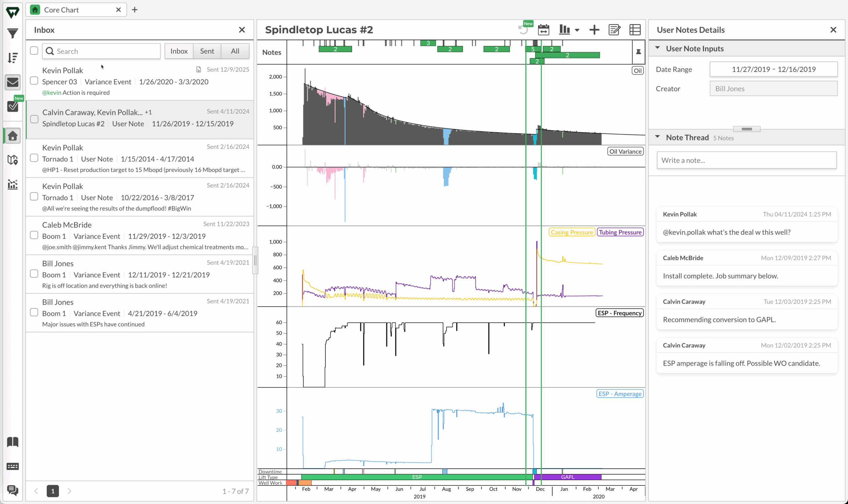Check the Spencer 03 message checkbox
The image size is (848, 504).
34,81
